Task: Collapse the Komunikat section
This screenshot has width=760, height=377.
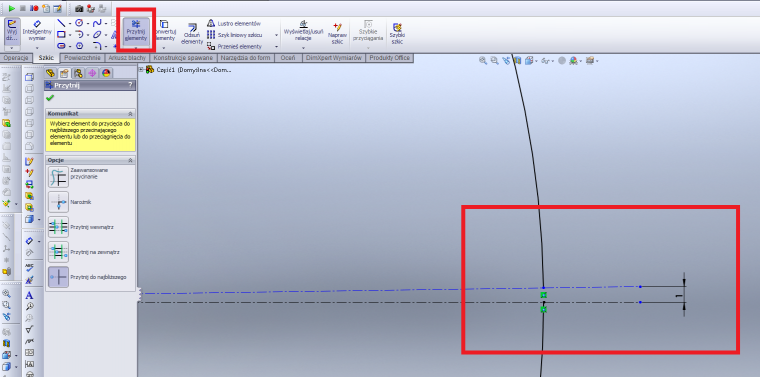Action: [x=130, y=113]
